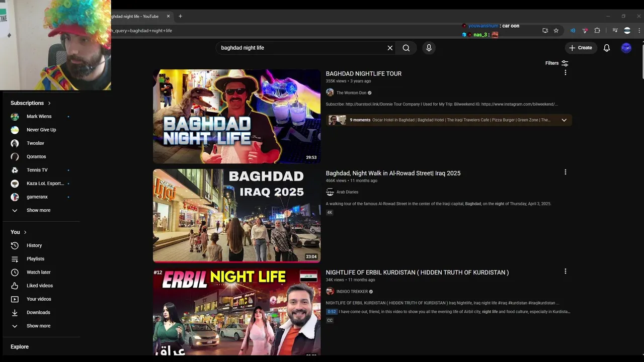This screenshot has width=644, height=362.
Task: Open the browser three-dot menu
Action: (x=639, y=31)
